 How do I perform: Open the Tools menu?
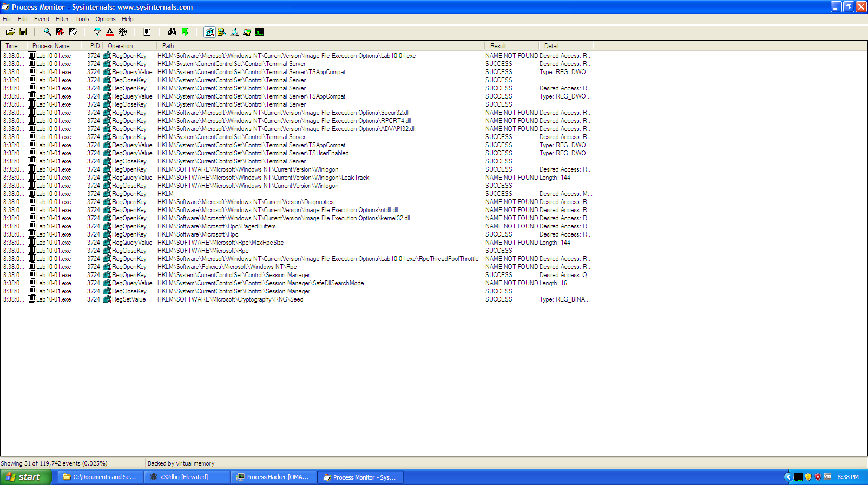(x=82, y=19)
